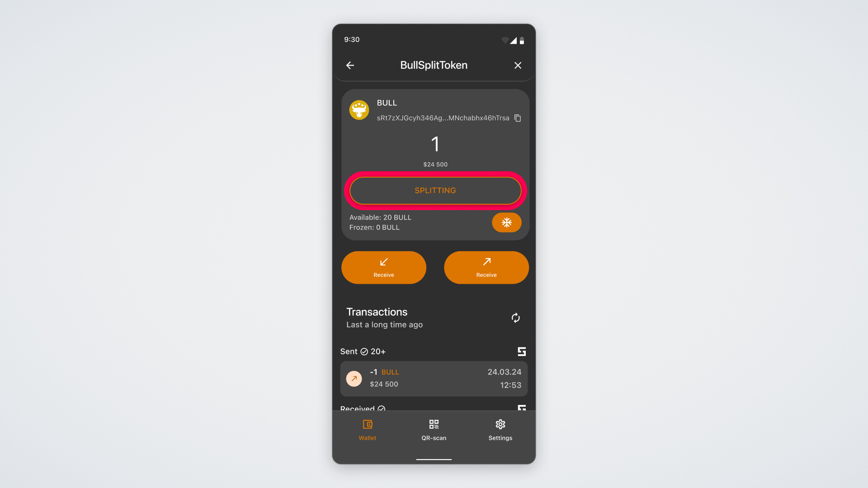Tap the shortened wallet address text
Screen dimensions: 868x488
click(443, 118)
